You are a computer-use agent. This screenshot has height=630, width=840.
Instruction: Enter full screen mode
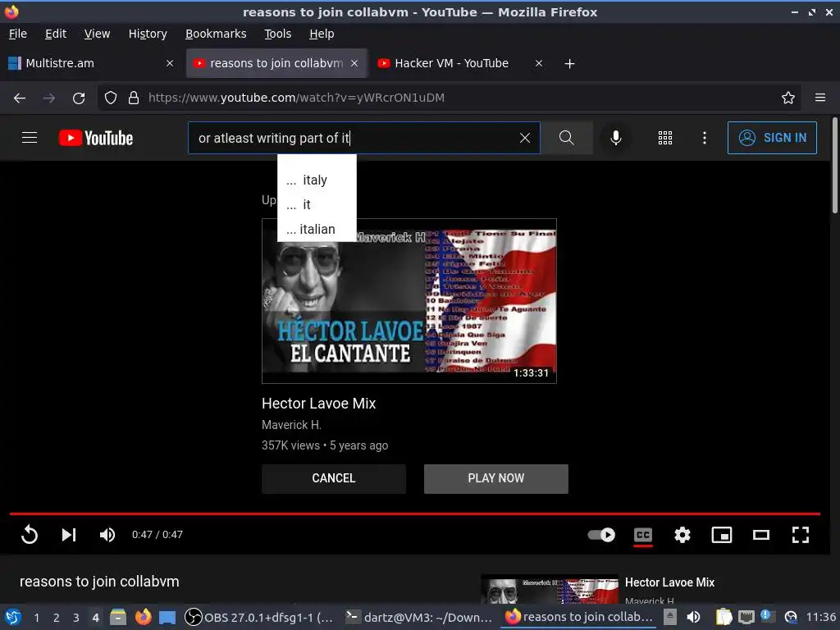tap(801, 535)
